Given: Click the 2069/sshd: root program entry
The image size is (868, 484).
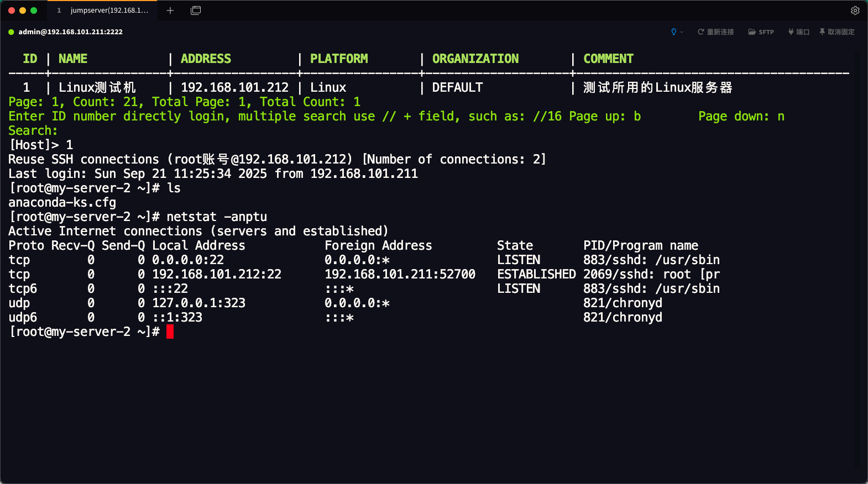Looking at the screenshot, I should click(651, 274).
